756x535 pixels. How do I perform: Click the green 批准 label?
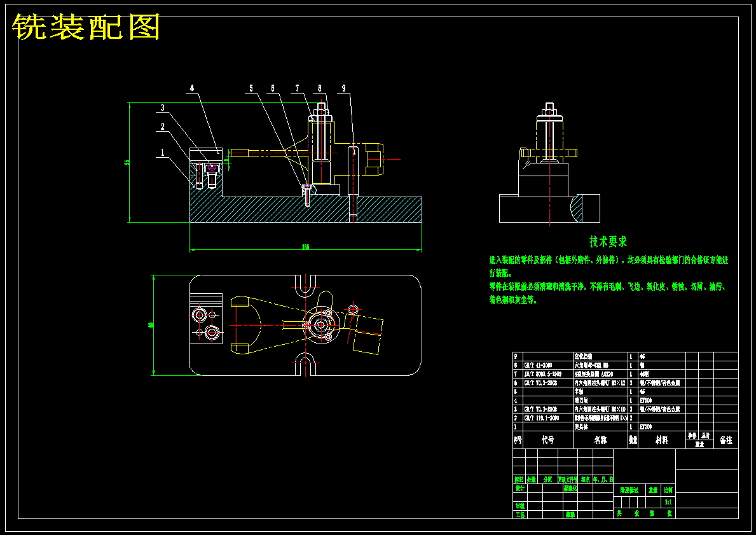(x=570, y=515)
